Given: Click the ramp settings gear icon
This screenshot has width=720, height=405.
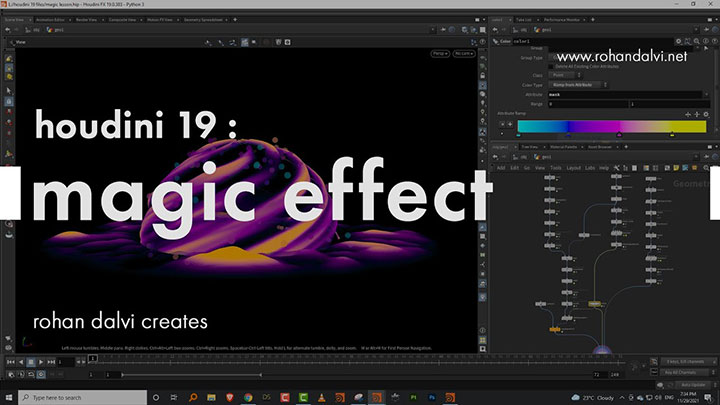Looking at the screenshot, I should click(706, 114).
